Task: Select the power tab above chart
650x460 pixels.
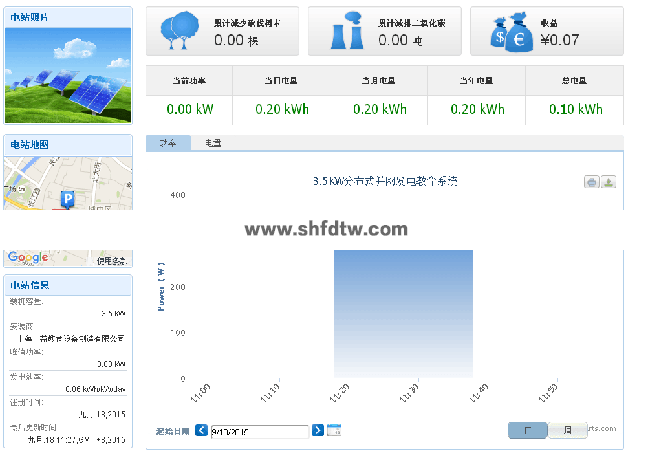Action: pos(167,144)
